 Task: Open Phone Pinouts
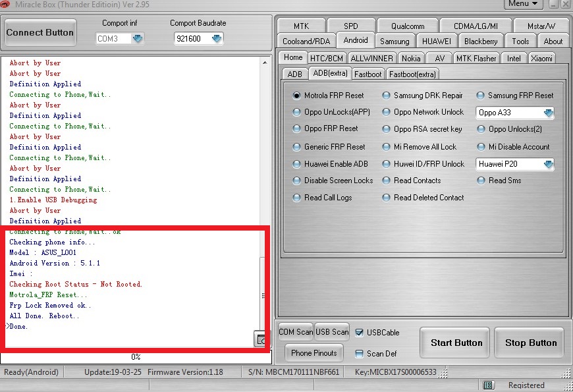[314, 353]
